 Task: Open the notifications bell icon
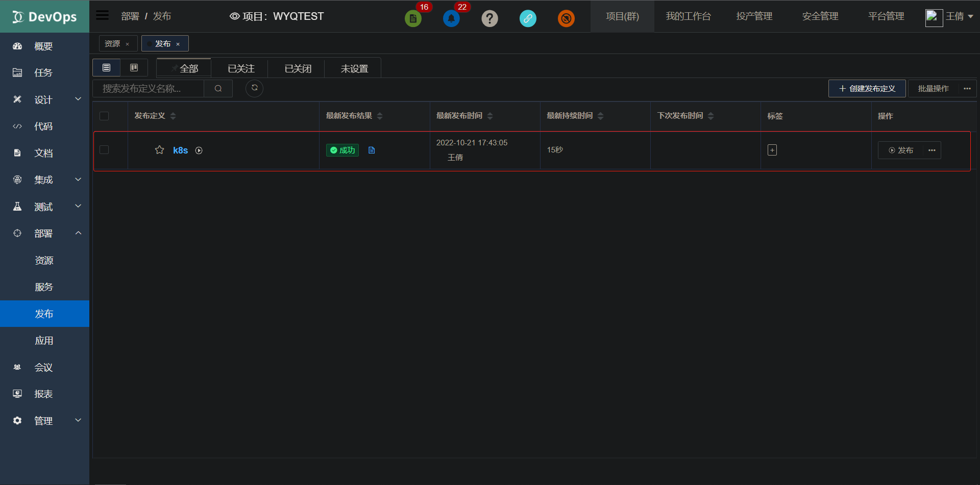(x=451, y=19)
